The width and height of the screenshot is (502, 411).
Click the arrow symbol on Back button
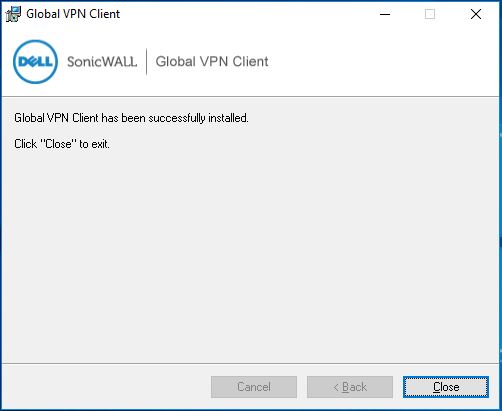(x=336, y=387)
